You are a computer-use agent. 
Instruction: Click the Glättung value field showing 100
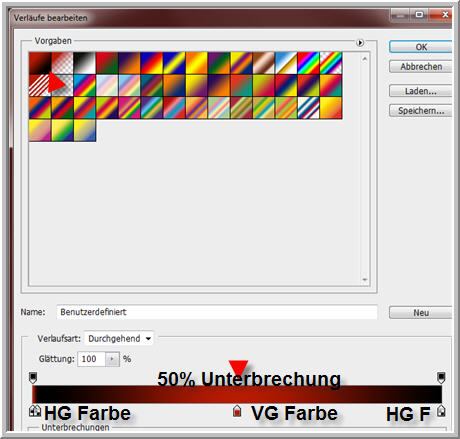point(92,359)
